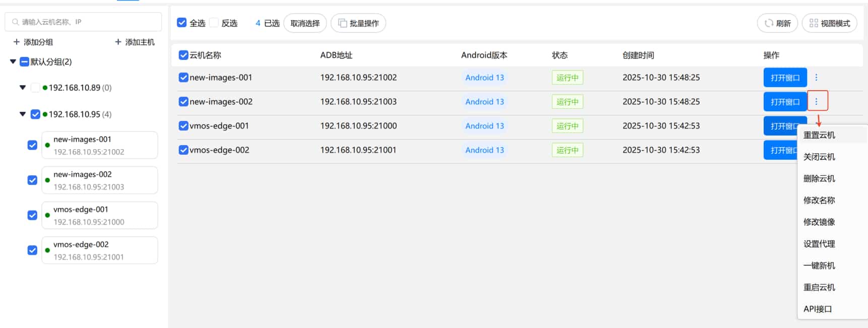The image size is (868, 328).
Task: Uncheck the Select All checkbox
Action: (182, 23)
